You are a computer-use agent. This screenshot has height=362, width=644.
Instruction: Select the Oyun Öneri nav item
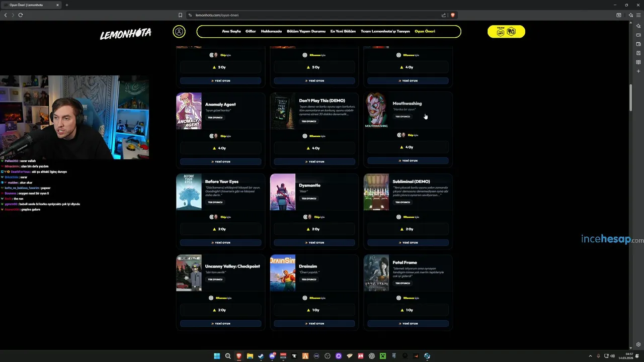pyautogui.click(x=425, y=31)
